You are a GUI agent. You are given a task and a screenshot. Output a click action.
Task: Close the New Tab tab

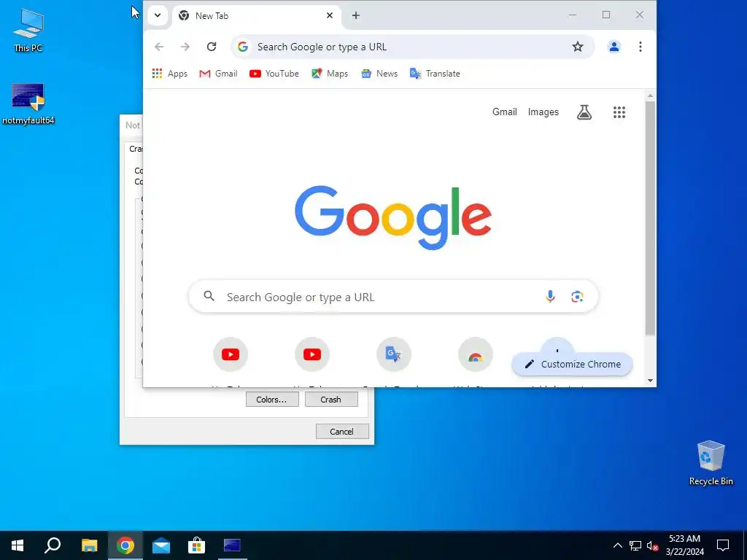330,16
